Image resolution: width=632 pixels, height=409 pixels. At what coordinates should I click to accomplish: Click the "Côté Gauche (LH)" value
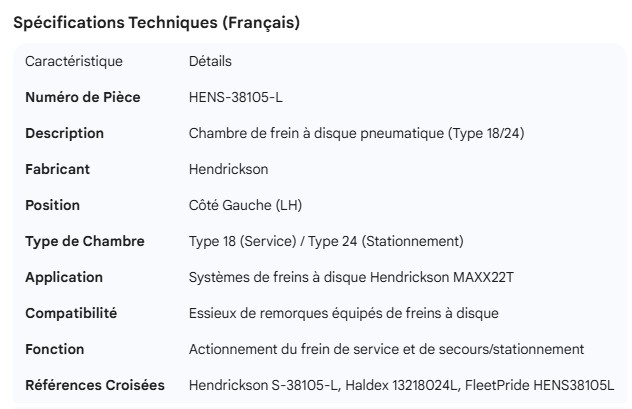(x=245, y=205)
